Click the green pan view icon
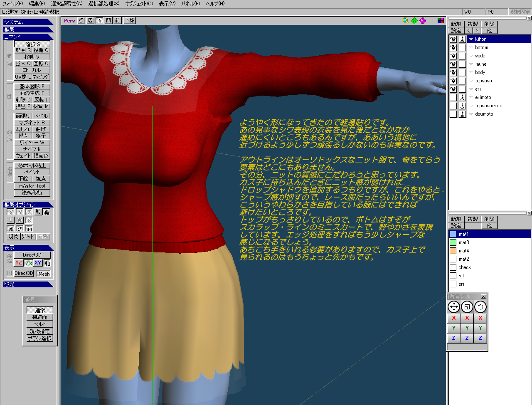 pos(414,20)
